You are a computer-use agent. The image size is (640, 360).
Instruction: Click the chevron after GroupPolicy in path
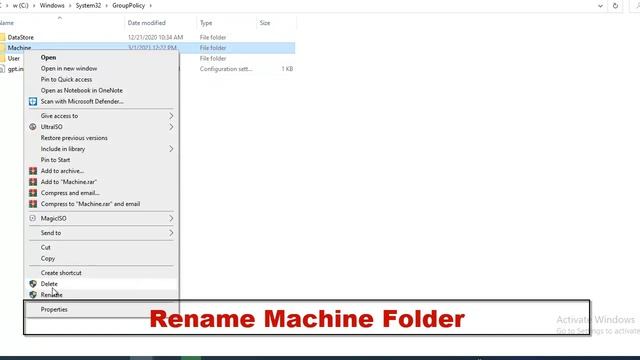(151, 6)
